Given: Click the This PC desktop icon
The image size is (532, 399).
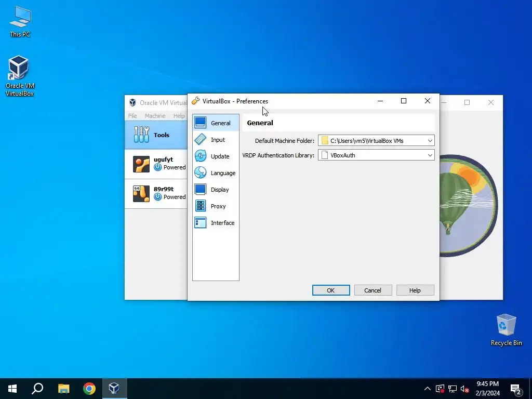Looking at the screenshot, I should pos(20,21).
